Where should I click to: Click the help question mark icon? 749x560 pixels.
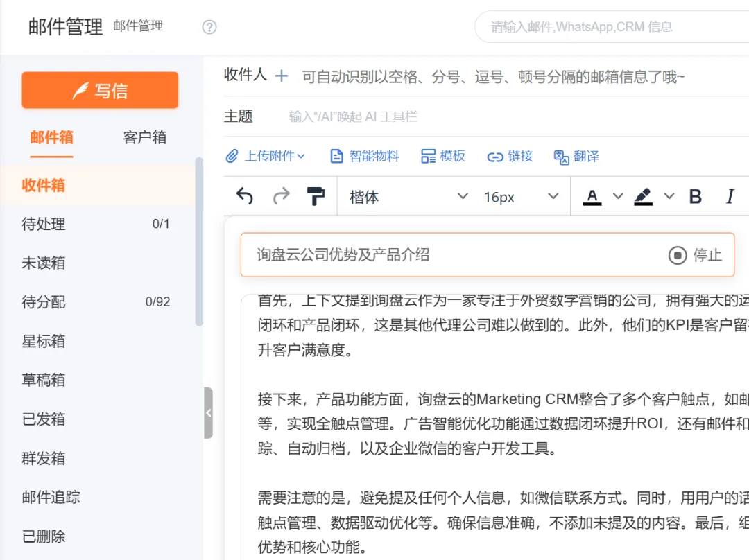coord(209,27)
